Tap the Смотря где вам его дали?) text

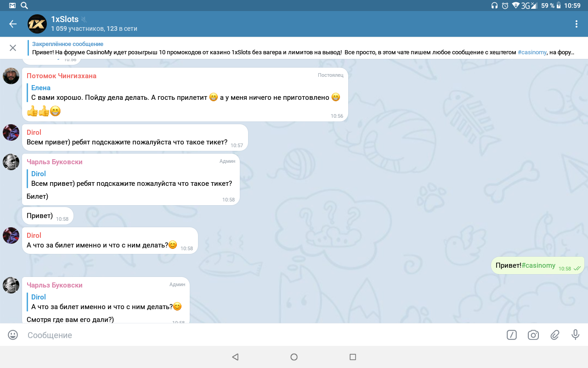coord(70,319)
